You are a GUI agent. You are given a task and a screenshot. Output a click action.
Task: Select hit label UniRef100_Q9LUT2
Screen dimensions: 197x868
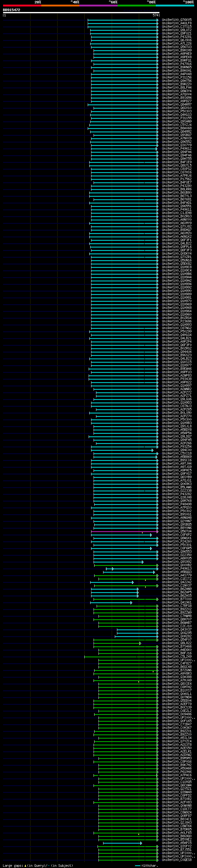177,30
